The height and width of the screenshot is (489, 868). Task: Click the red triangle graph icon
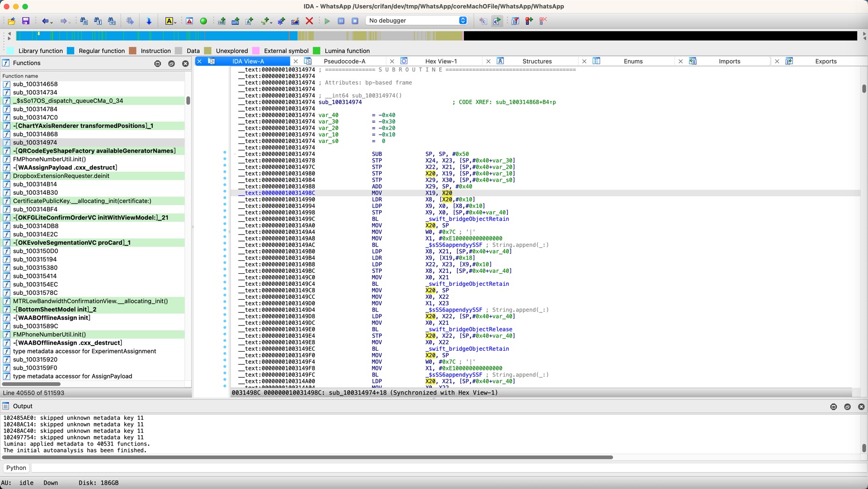189,21
